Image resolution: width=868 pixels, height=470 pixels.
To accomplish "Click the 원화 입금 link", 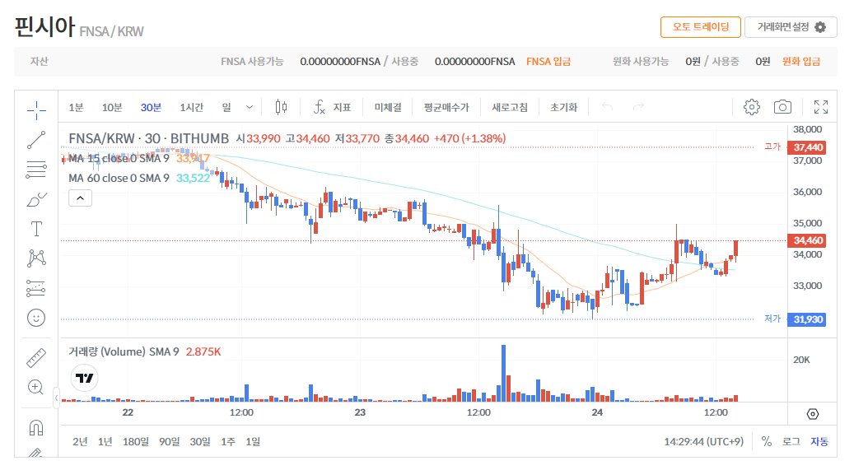I will pyautogui.click(x=801, y=62).
